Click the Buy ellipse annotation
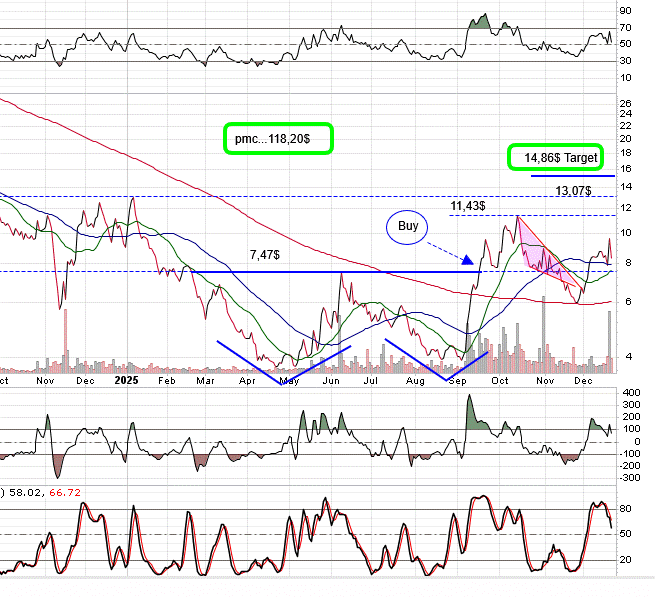This screenshot has width=655, height=597. coord(408,227)
